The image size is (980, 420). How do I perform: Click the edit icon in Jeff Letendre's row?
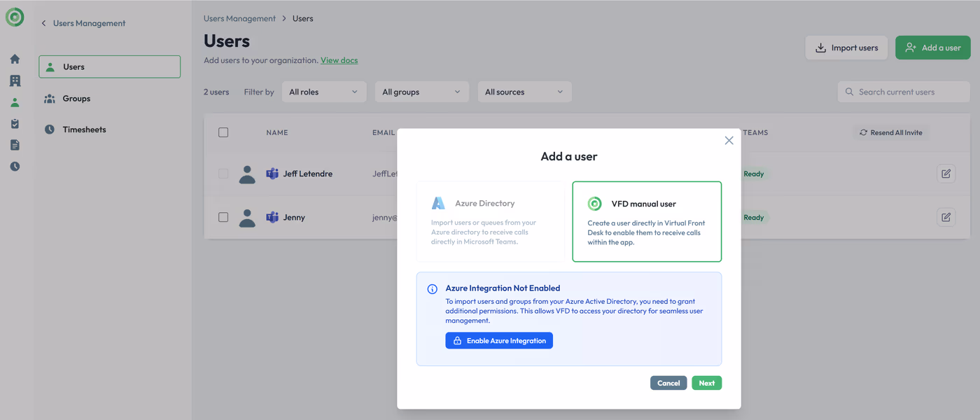(x=946, y=174)
